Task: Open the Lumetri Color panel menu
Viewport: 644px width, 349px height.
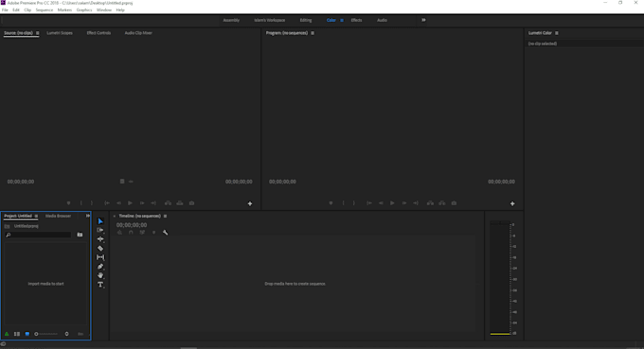Action: pyautogui.click(x=557, y=33)
